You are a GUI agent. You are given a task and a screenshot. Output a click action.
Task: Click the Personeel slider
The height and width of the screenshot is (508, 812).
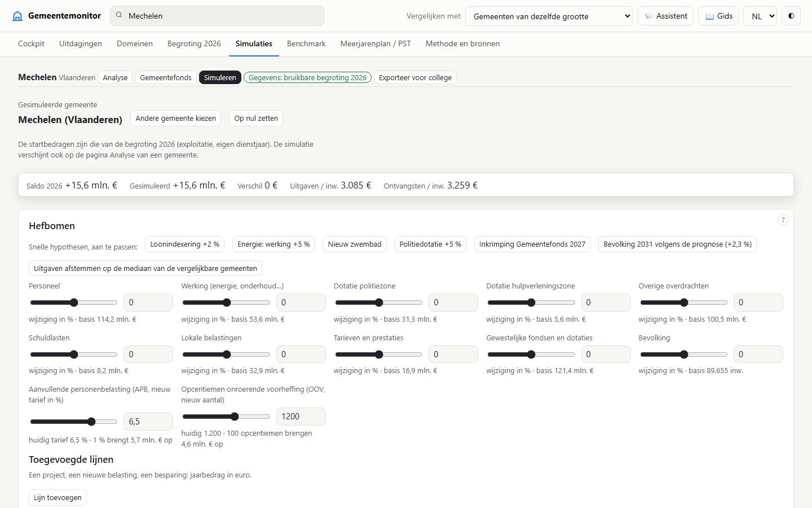click(x=73, y=303)
